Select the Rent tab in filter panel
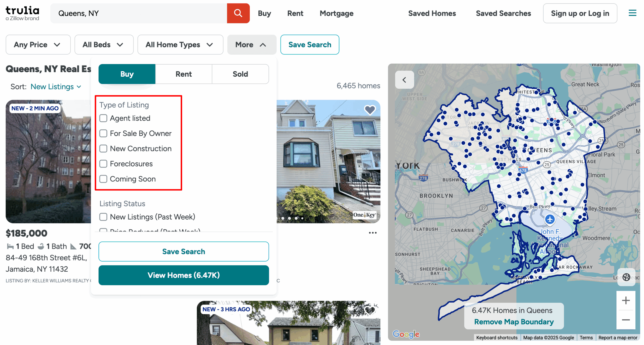 183,74
